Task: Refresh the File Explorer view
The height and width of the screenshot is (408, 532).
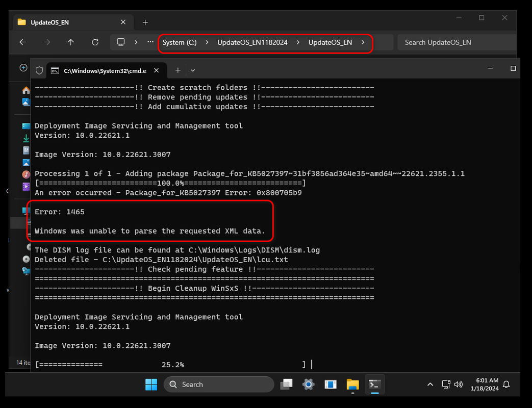Action: coord(95,42)
